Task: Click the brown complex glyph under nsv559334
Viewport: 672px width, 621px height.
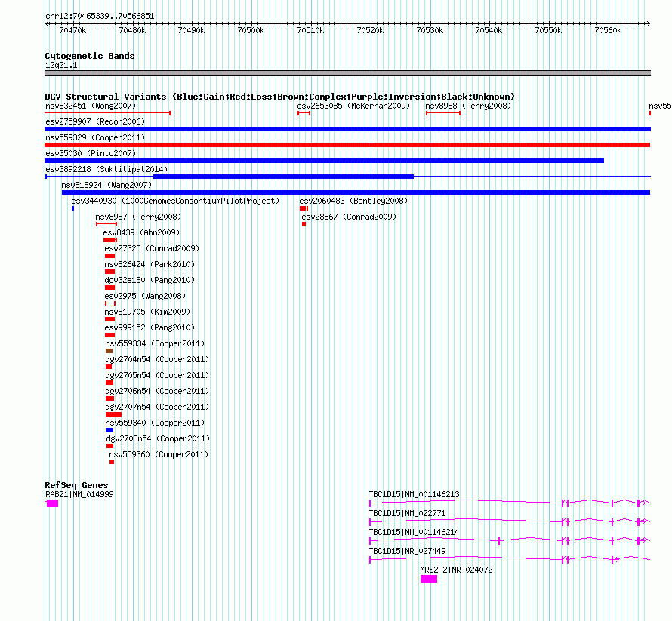Action: [109, 351]
